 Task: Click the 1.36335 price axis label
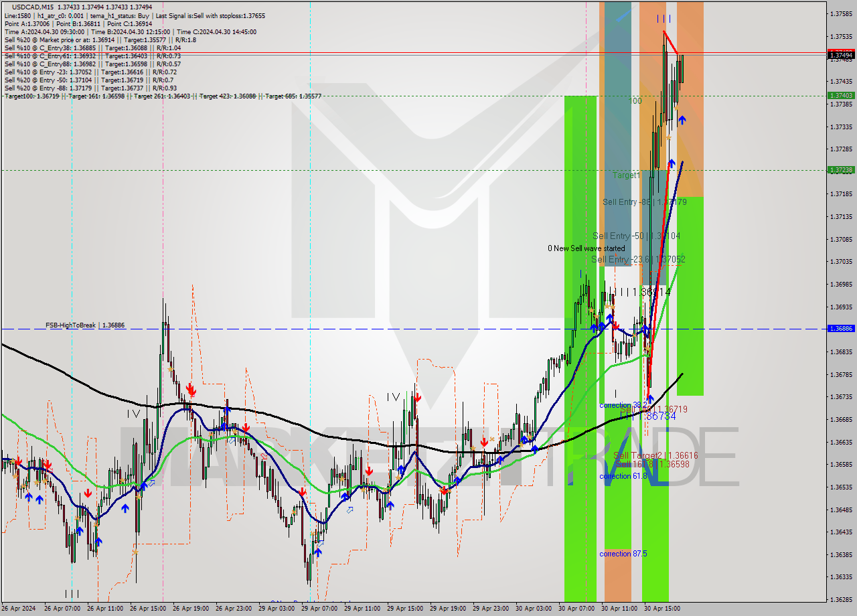[x=841, y=576]
